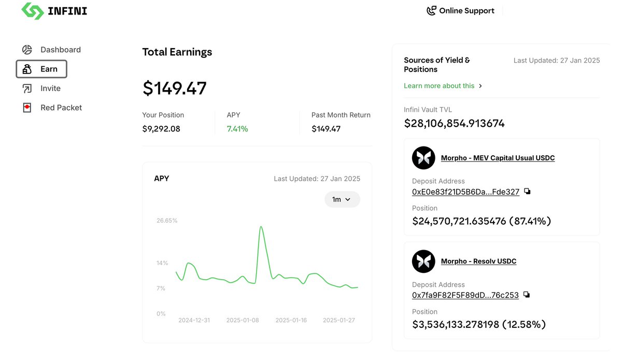Viewport: 622px width, 364px height.
Task: Select the Earn menu item
Action: tap(41, 69)
